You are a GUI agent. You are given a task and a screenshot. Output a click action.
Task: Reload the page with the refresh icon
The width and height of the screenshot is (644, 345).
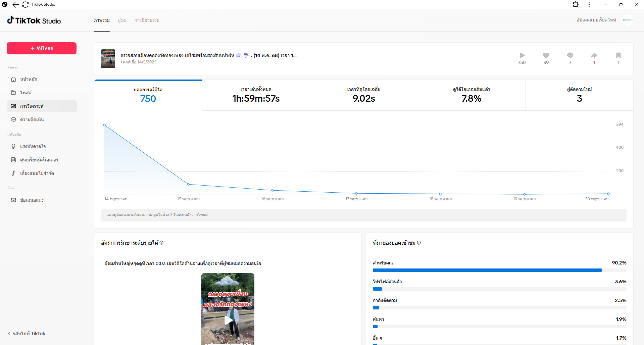click(26, 4)
